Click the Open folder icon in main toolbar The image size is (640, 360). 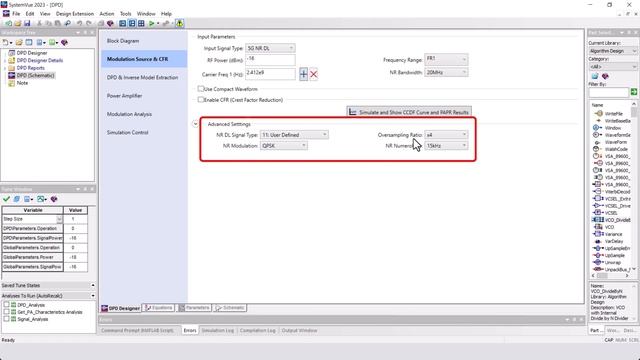pyautogui.click(x=18, y=23)
